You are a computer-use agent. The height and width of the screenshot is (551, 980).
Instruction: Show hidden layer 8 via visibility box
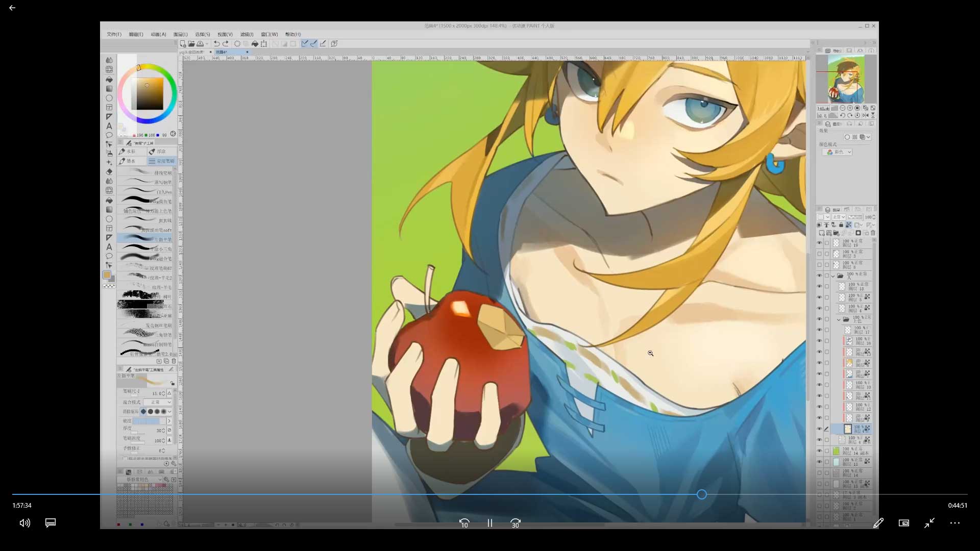[x=819, y=265]
